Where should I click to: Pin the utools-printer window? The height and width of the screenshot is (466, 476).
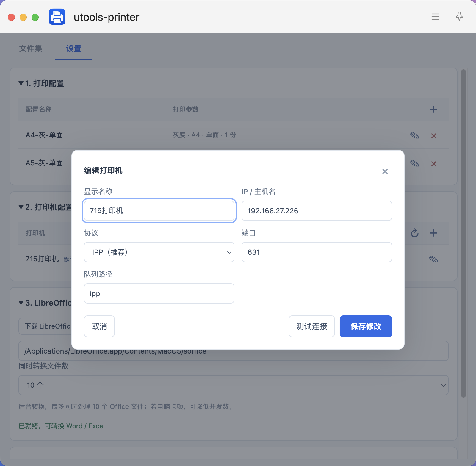459,17
